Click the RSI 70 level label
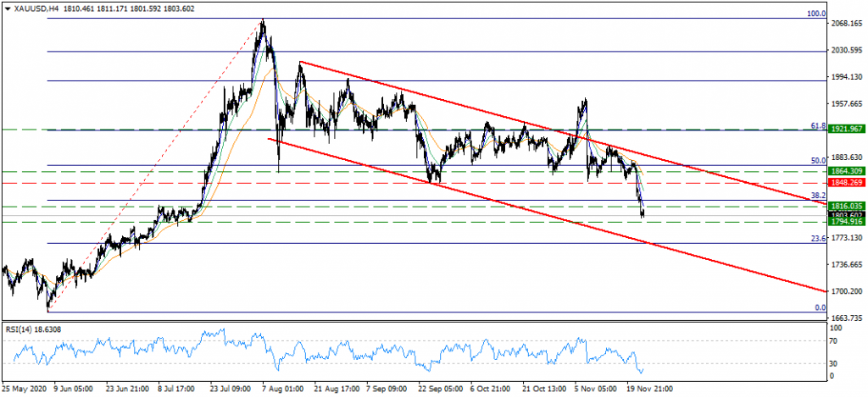The height and width of the screenshot is (398, 868). coord(836,340)
